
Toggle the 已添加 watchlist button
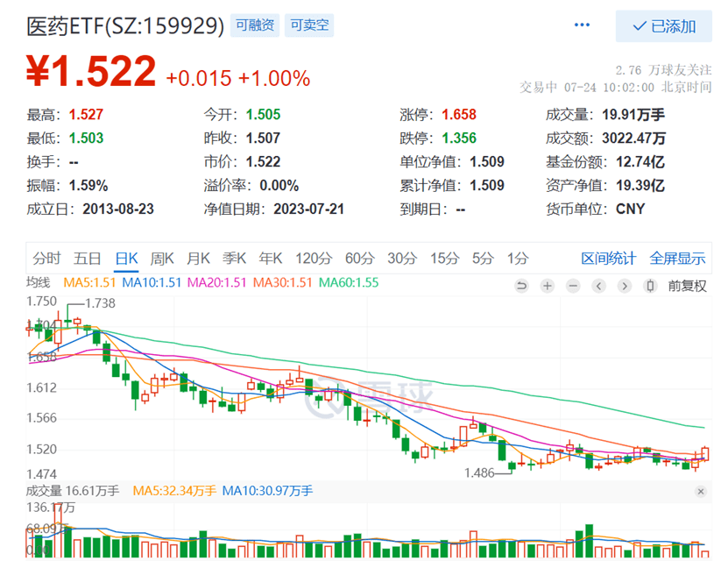click(663, 26)
